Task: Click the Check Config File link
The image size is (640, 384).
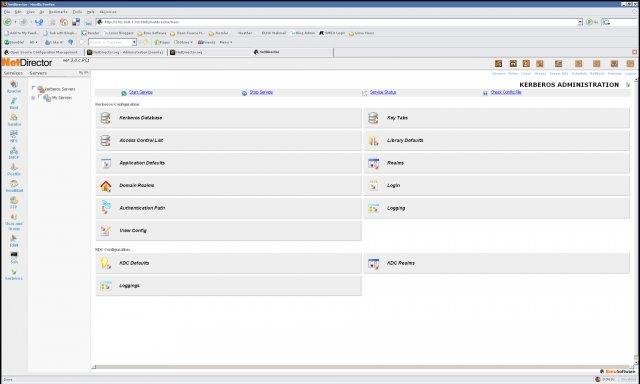Action: 505,92
